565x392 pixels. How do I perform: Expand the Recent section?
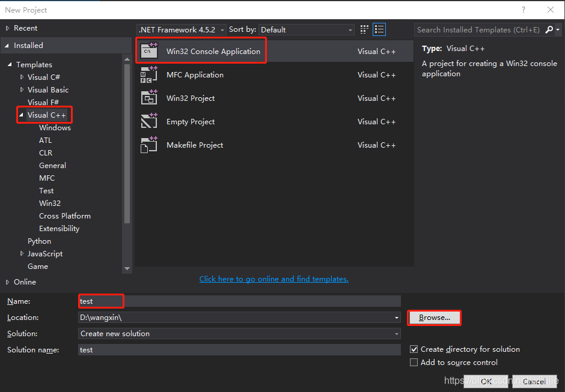click(8, 28)
